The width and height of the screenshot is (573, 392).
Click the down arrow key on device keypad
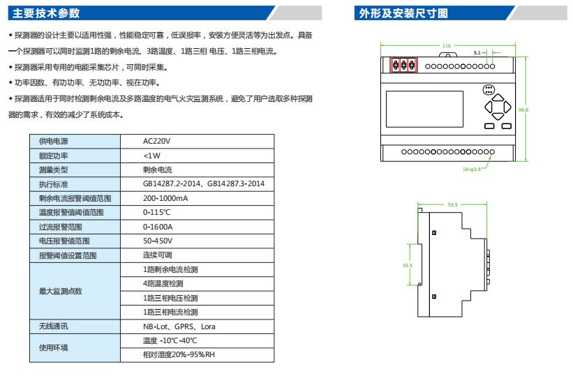pyautogui.click(x=497, y=116)
